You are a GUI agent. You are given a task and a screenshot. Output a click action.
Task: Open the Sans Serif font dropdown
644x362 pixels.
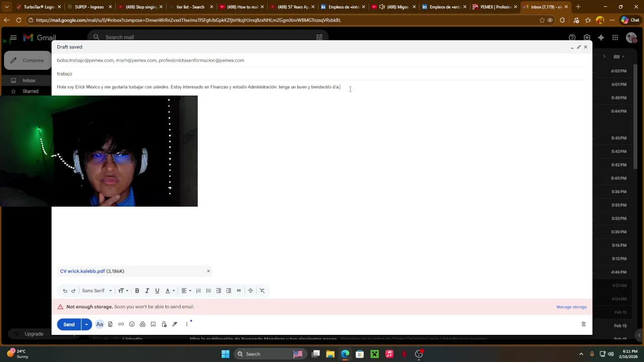(97, 291)
